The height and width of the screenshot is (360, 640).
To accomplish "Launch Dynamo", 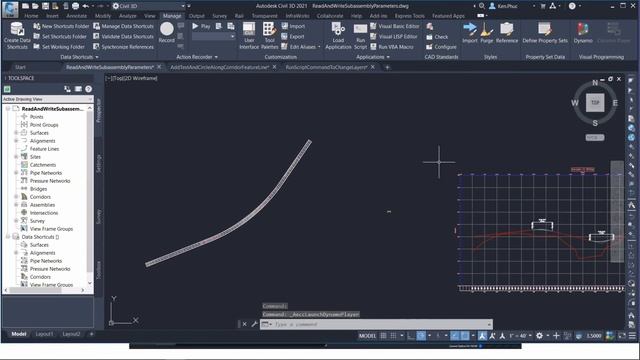I will click(x=583, y=33).
